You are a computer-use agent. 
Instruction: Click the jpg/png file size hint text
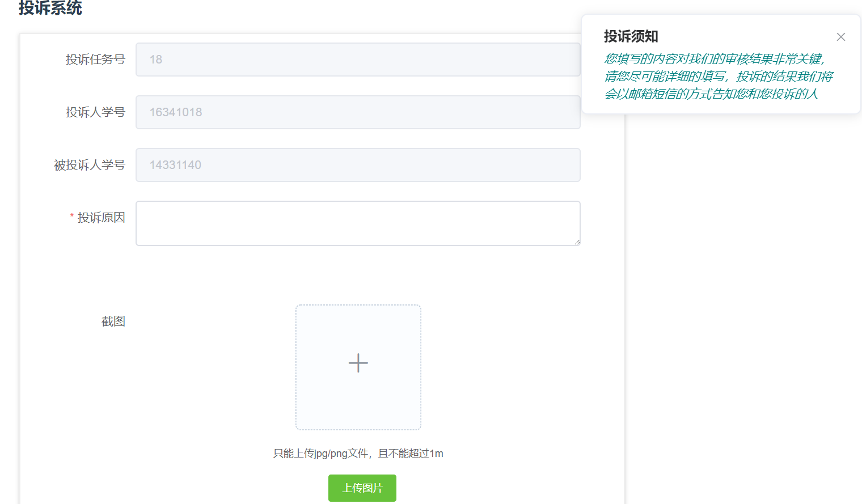pos(358,454)
